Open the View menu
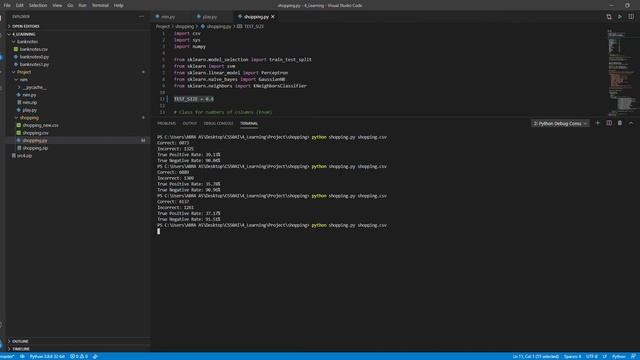 [57, 5]
